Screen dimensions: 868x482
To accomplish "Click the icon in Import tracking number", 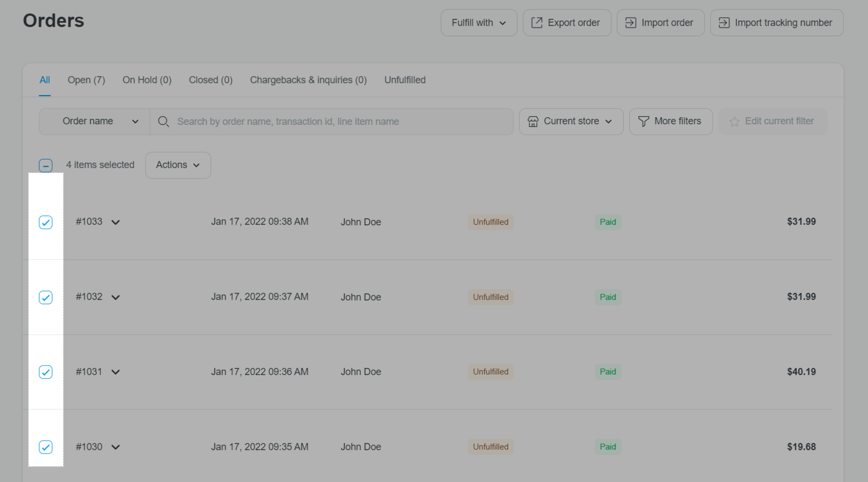I will click(724, 23).
